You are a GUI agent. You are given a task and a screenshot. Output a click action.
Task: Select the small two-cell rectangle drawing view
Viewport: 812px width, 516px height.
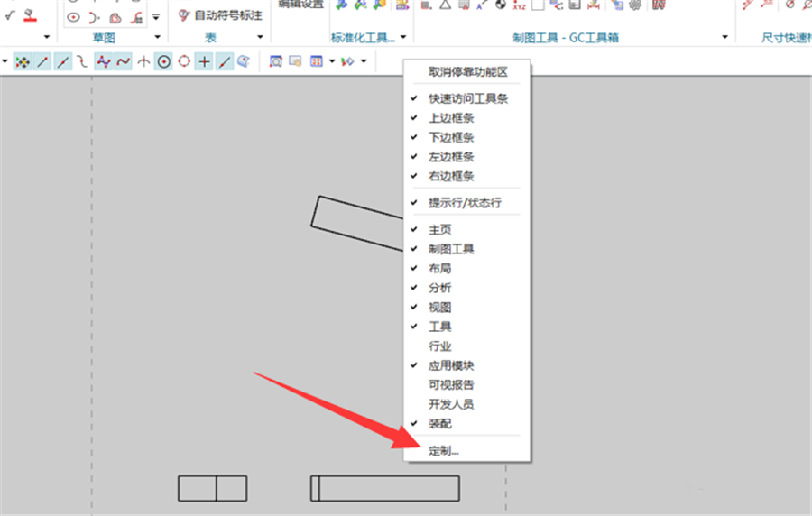pos(212,488)
